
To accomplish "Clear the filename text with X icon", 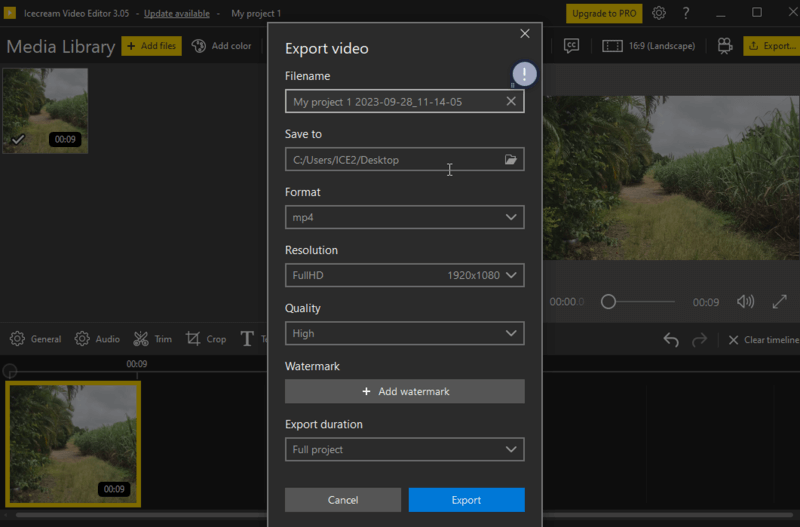I will pyautogui.click(x=511, y=102).
